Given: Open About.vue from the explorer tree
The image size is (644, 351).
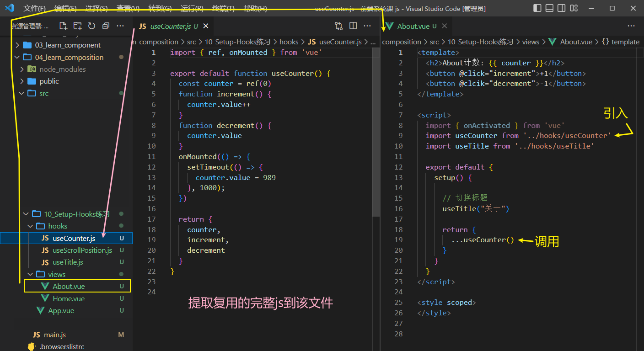Looking at the screenshot, I should coord(66,287).
